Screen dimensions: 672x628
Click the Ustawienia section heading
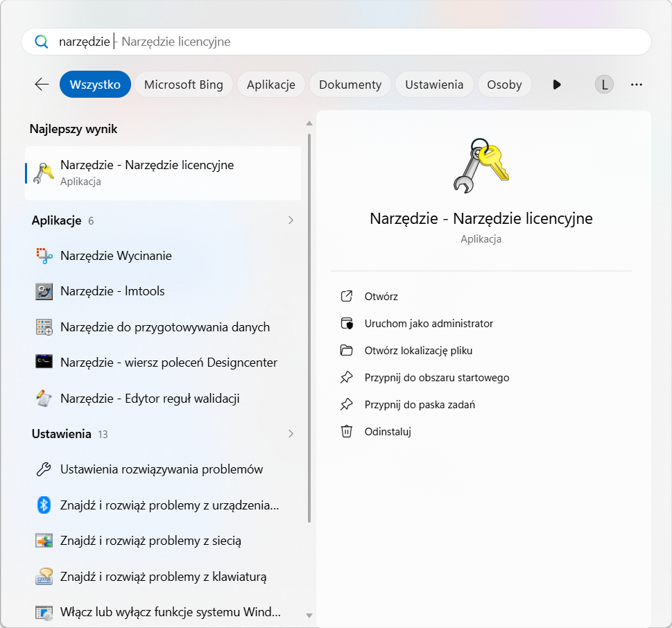[62, 434]
